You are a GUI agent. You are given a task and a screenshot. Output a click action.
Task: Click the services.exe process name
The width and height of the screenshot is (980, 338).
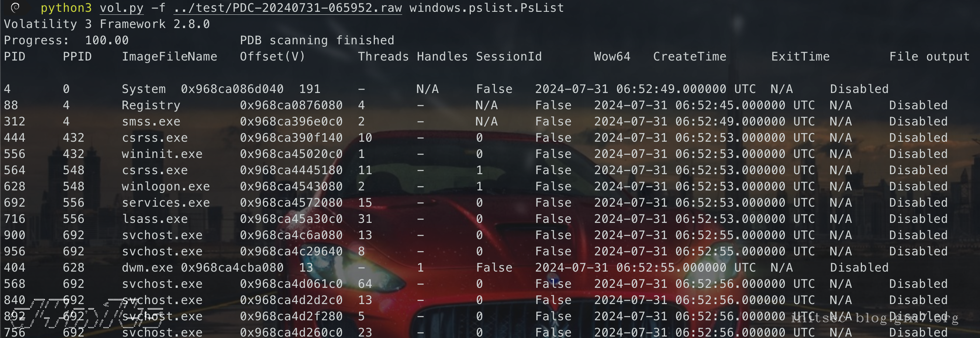pyautogui.click(x=166, y=203)
